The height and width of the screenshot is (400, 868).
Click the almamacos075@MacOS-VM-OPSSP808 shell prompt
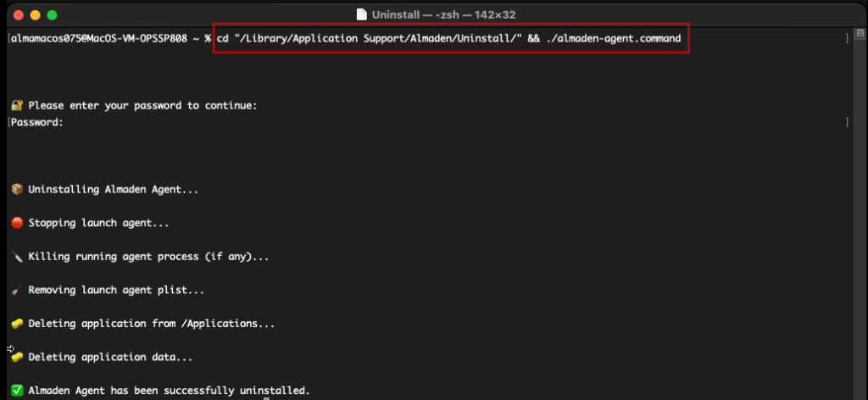102,39
